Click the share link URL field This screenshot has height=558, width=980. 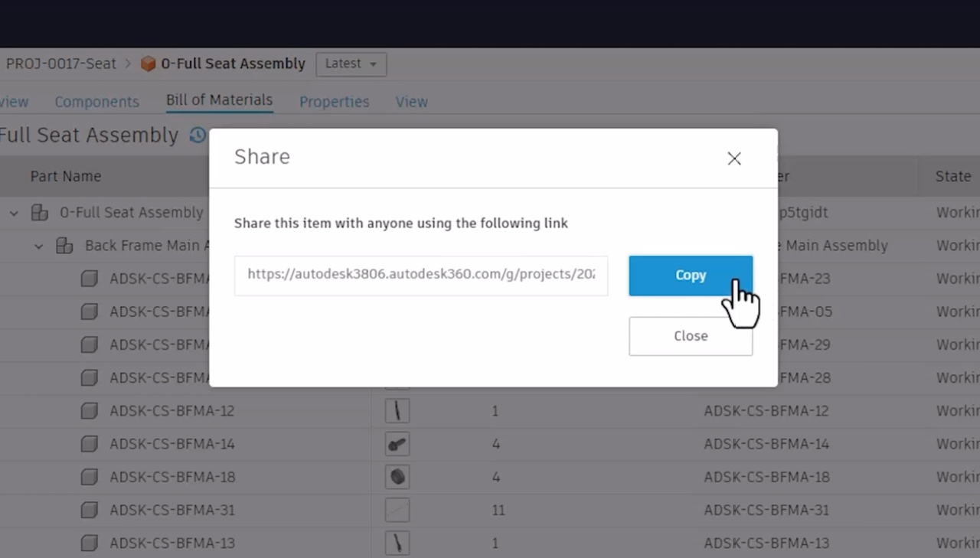pyautogui.click(x=420, y=276)
